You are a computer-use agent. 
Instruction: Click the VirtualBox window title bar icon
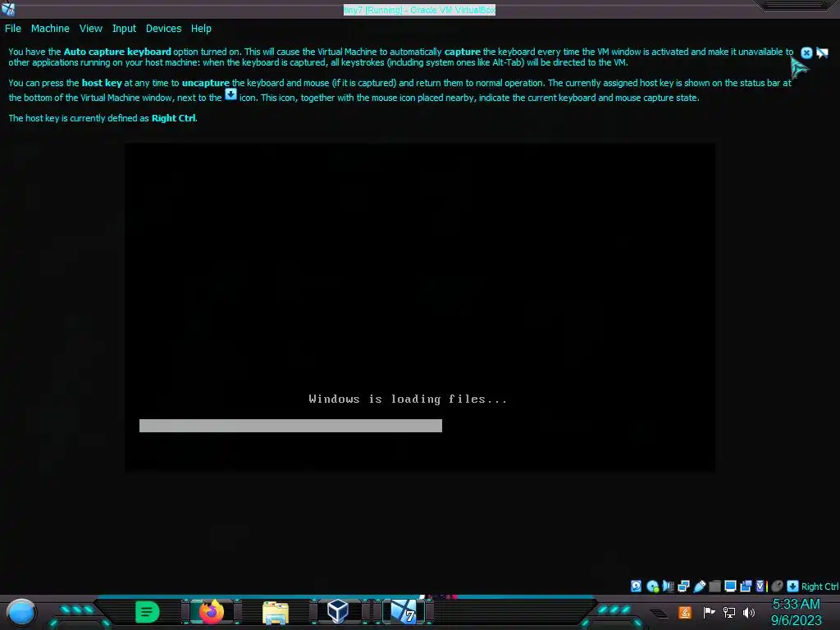[8, 9]
